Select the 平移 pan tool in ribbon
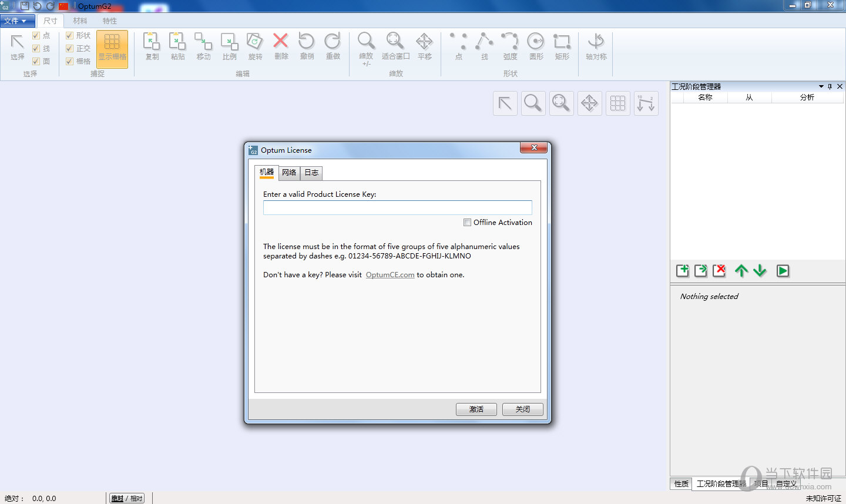This screenshot has width=846, height=504. pyautogui.click(x=424, y=47)
